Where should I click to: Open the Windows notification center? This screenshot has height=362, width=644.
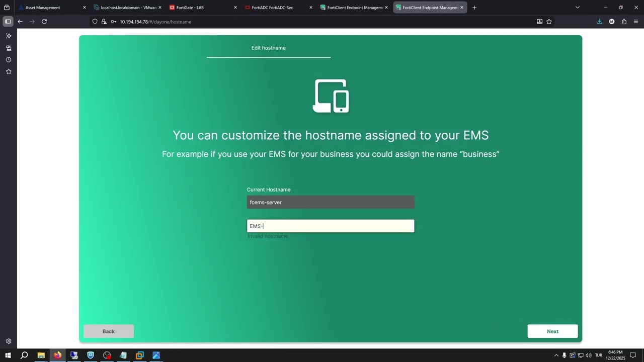[633, 355]
